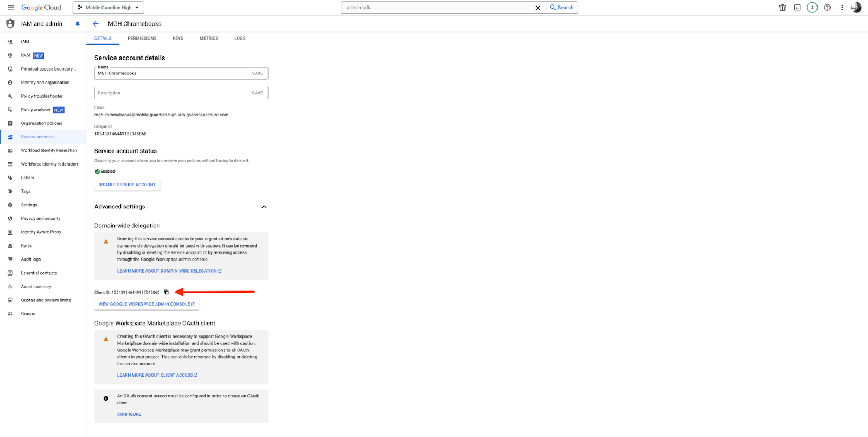Open notifications badge showing 2
Viewport: 868px width, 437px height.
812,8
